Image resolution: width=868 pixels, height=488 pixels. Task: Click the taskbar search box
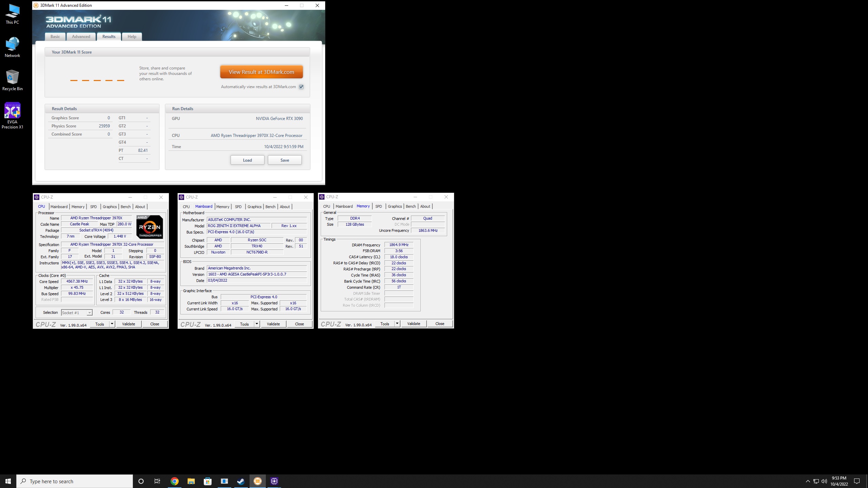coord(75,481)
